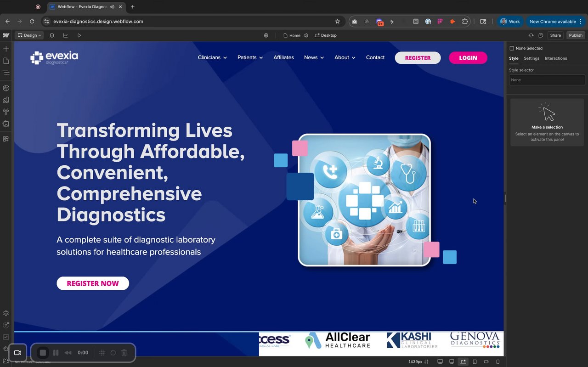Click the sync changes icon near Share
The height and width of the screenshot is (367, 588).
click(x=531, y=35)
